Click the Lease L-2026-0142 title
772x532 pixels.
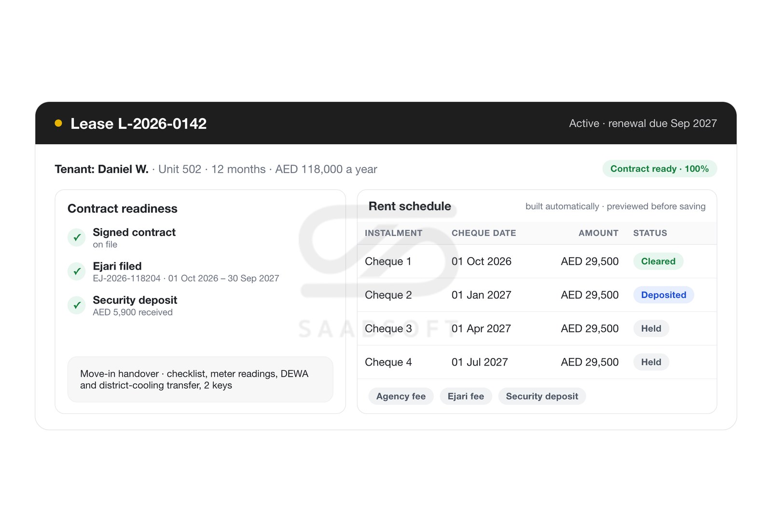138,123
